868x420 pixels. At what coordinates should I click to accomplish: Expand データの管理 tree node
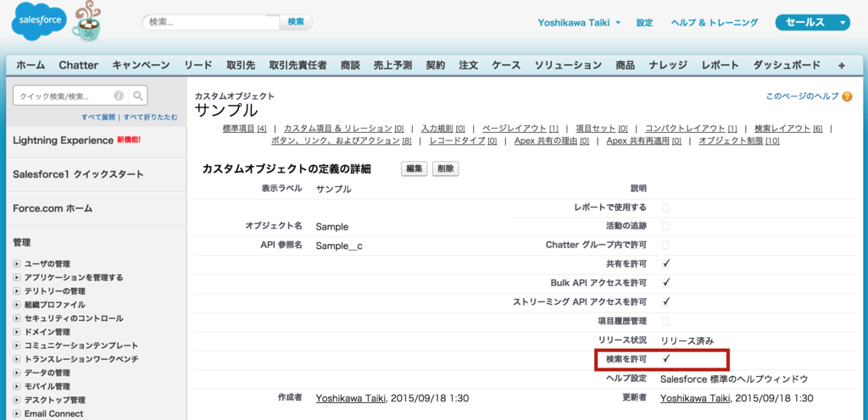17,373
